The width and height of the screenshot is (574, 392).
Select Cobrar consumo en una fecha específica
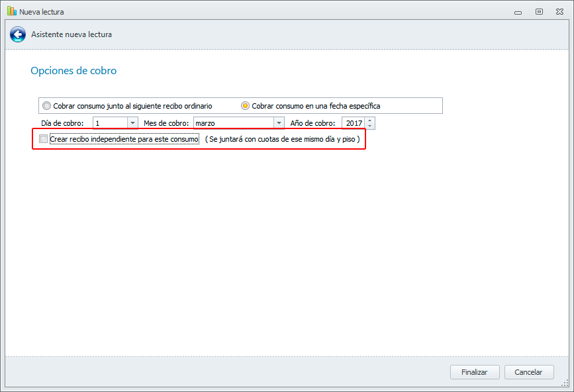point(311,106)
